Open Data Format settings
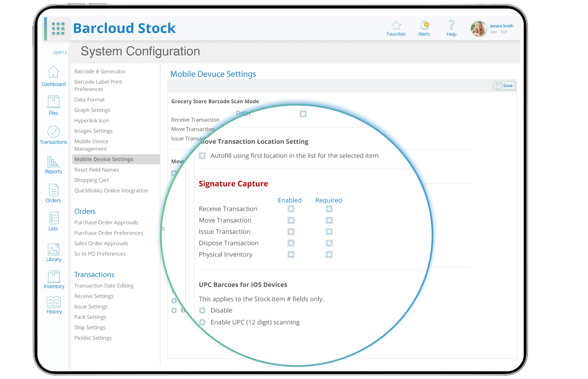The height and width of the screenshot is (379, 588). click(89, 100)
